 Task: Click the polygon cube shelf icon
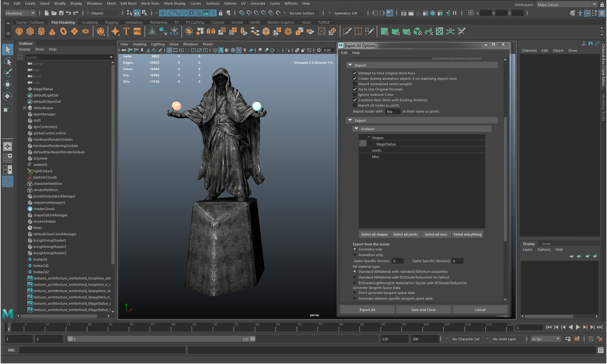[x=30, y=32]
